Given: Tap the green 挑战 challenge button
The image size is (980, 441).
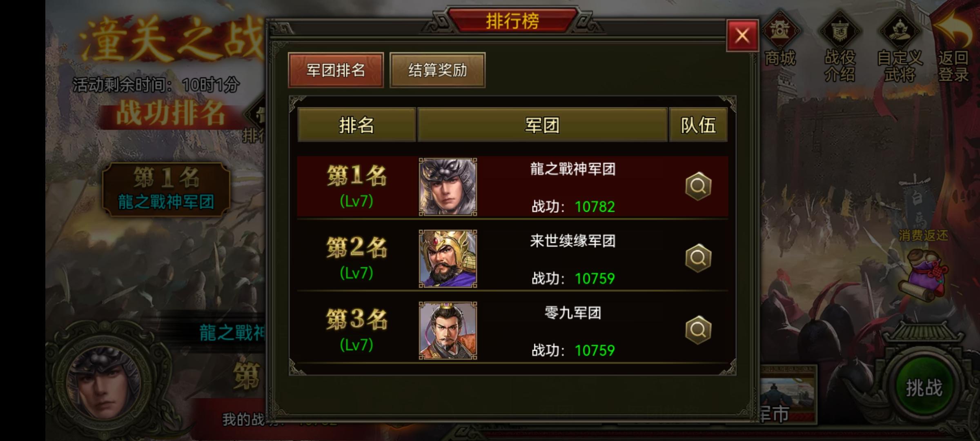Looking at the screenshot, I should tap(924, 387).
